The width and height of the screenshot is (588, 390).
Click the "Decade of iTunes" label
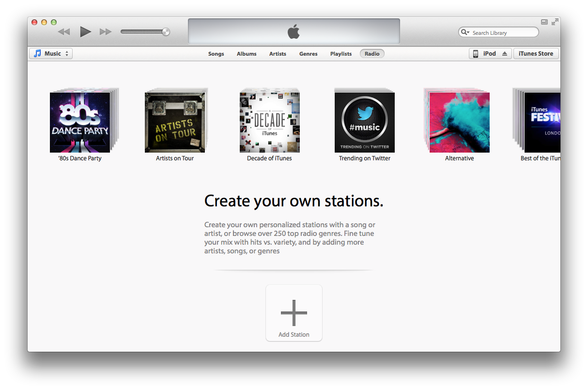coord(269,158)
